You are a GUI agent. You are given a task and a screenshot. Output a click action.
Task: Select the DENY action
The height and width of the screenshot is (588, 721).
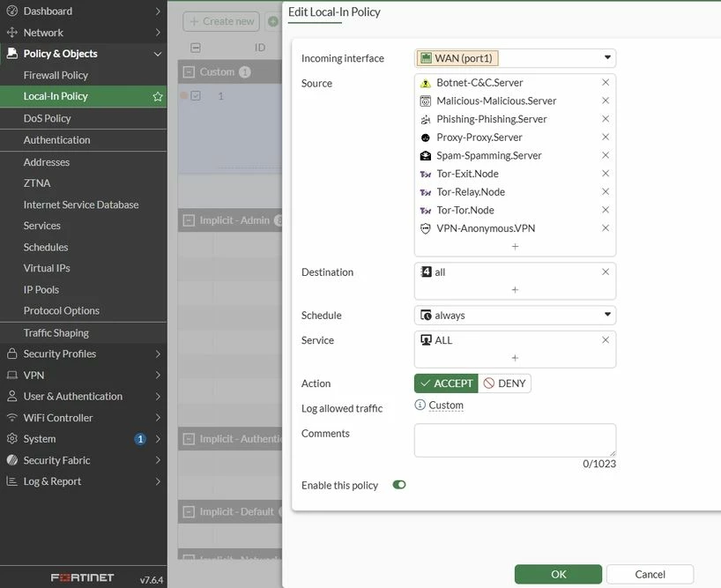pyautogui.click(x=504, y=383)
